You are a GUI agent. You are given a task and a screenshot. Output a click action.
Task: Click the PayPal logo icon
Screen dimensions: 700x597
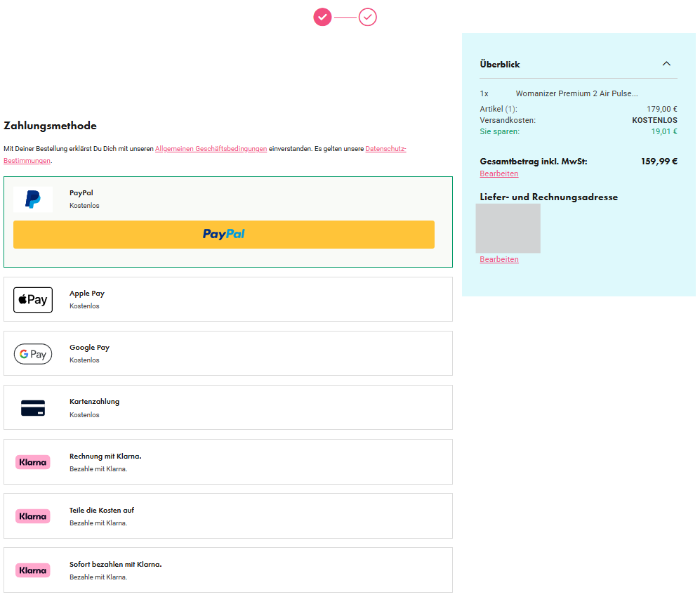pyautogui.click(x=33, y=199)
